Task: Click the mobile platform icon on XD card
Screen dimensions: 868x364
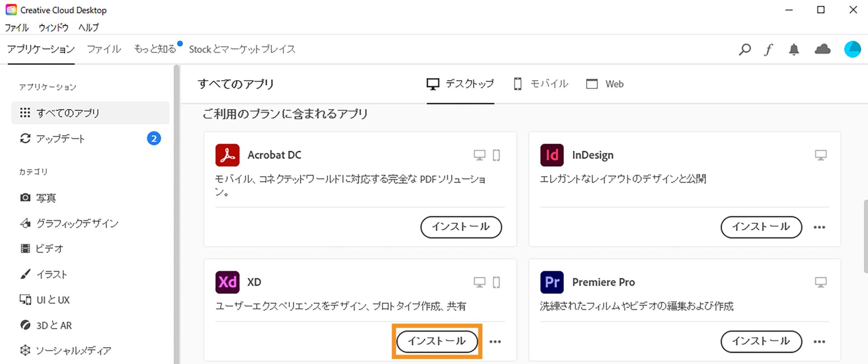Action: point(496,282)
